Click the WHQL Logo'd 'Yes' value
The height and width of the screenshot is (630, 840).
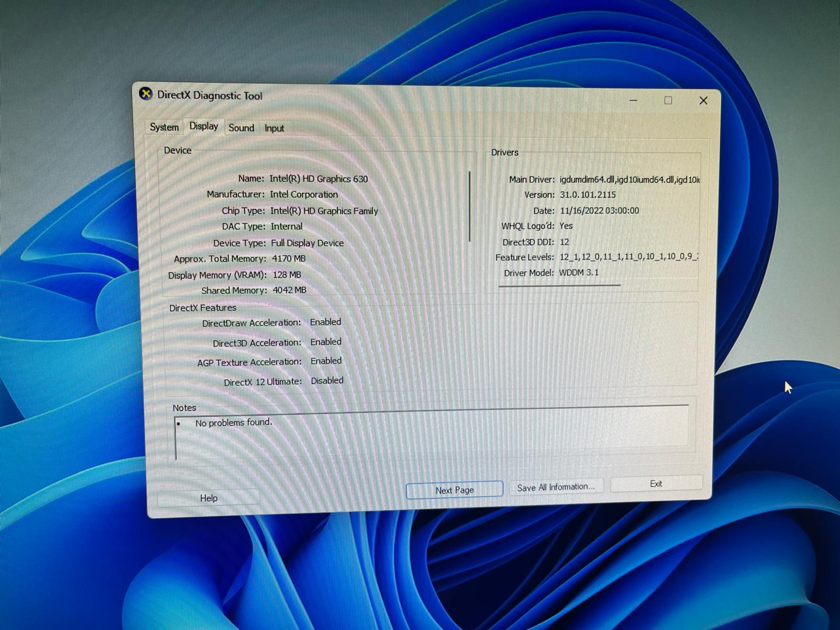(x=566, y=226)
